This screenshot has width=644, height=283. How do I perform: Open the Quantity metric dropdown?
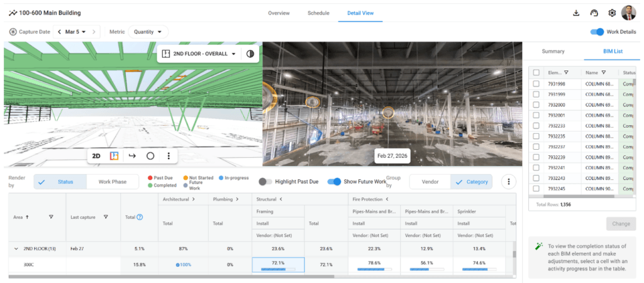[x=148, y=31]
